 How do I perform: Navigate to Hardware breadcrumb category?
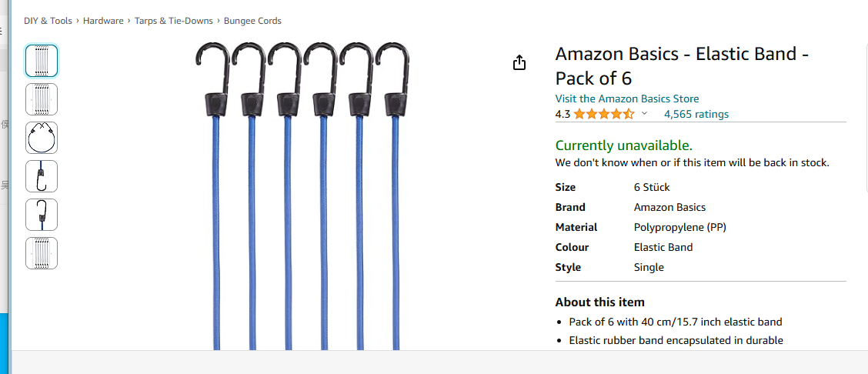pos(103,21)
